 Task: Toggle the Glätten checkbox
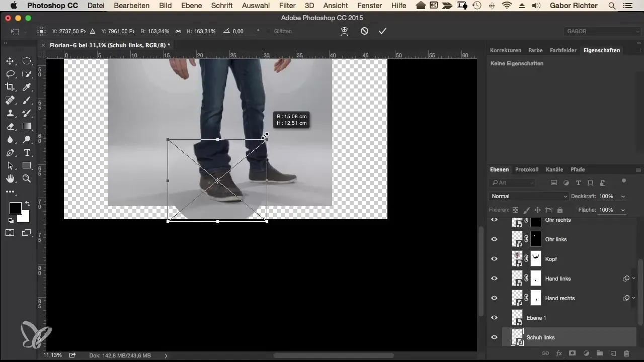point(269,31)
